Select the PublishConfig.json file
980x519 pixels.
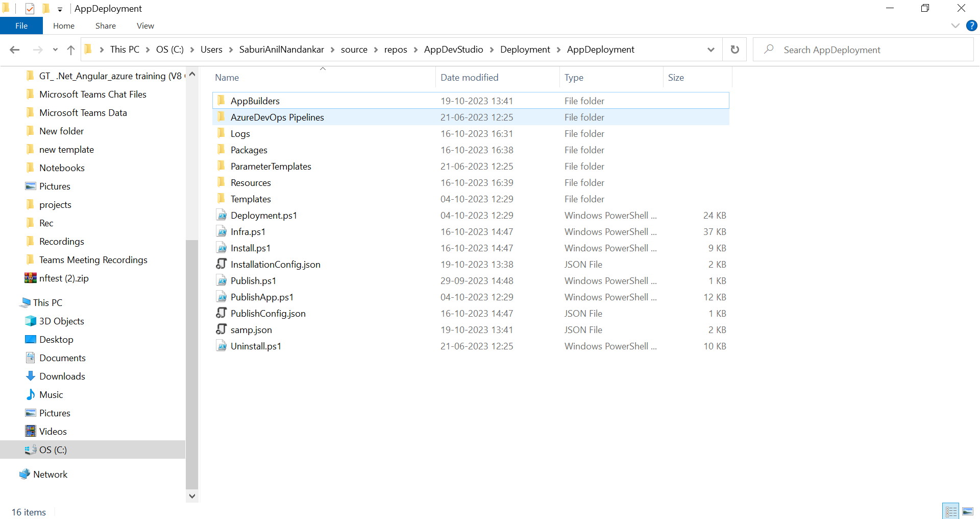pyautogui.click(x=471, y=313)
